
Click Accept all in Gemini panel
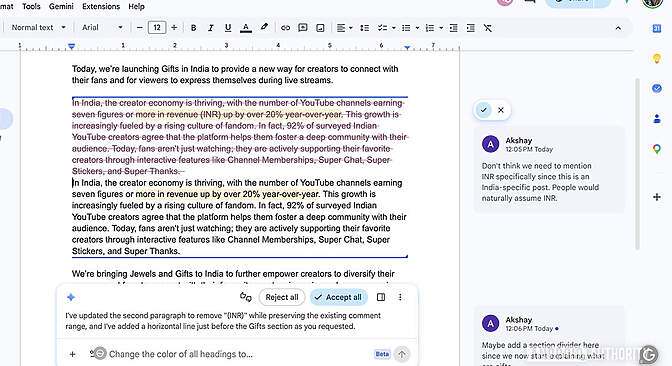pos(339,297)
